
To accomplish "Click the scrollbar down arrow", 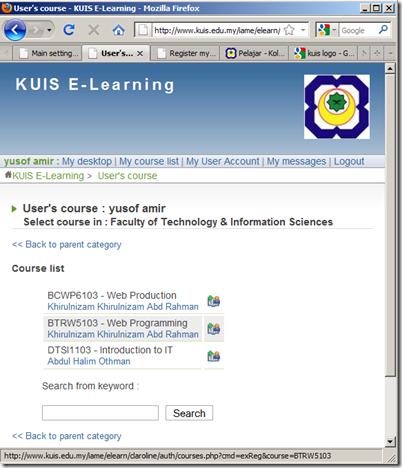I will tap(390, 442).
